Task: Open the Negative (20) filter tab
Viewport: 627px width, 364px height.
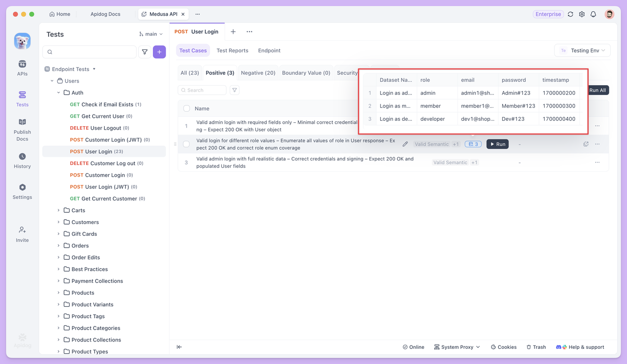Action: (258, 72)
